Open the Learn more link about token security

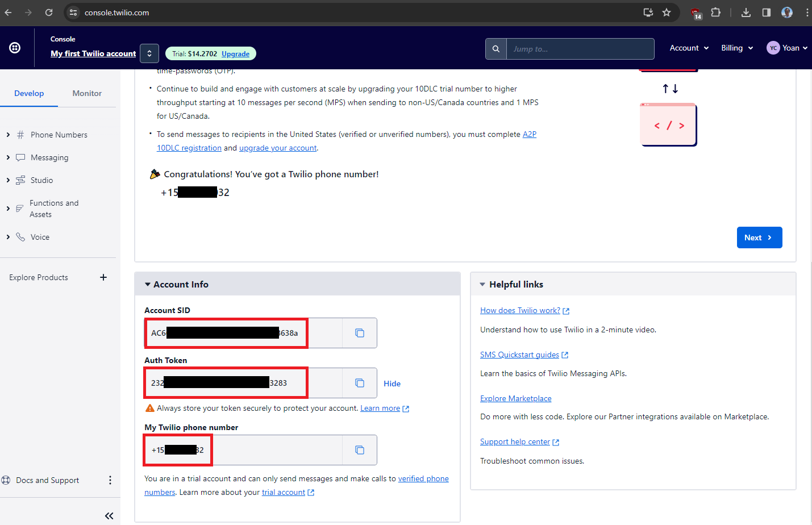[380, 408]
